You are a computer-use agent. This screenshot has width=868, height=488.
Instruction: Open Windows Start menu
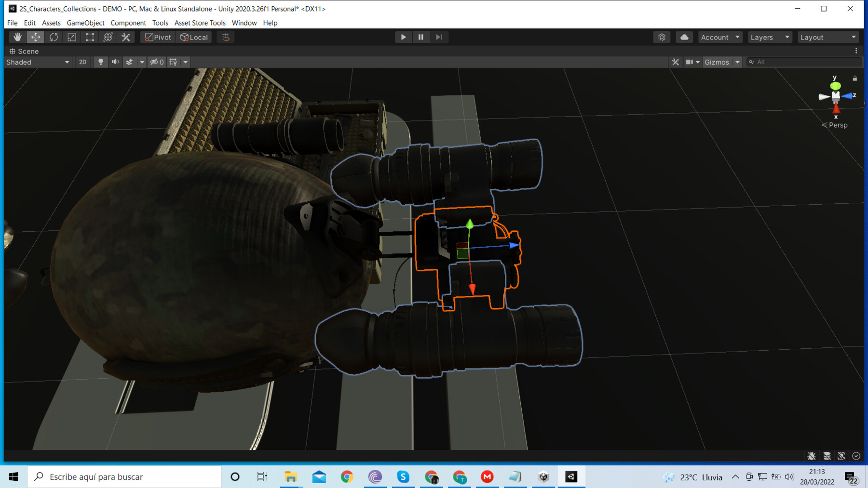(14, 477)
